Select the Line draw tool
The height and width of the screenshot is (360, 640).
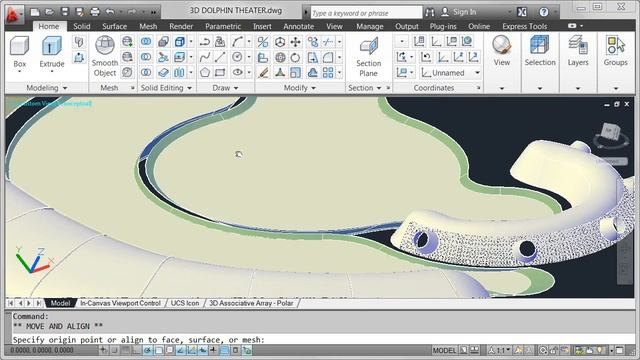[x=220, y=57]
